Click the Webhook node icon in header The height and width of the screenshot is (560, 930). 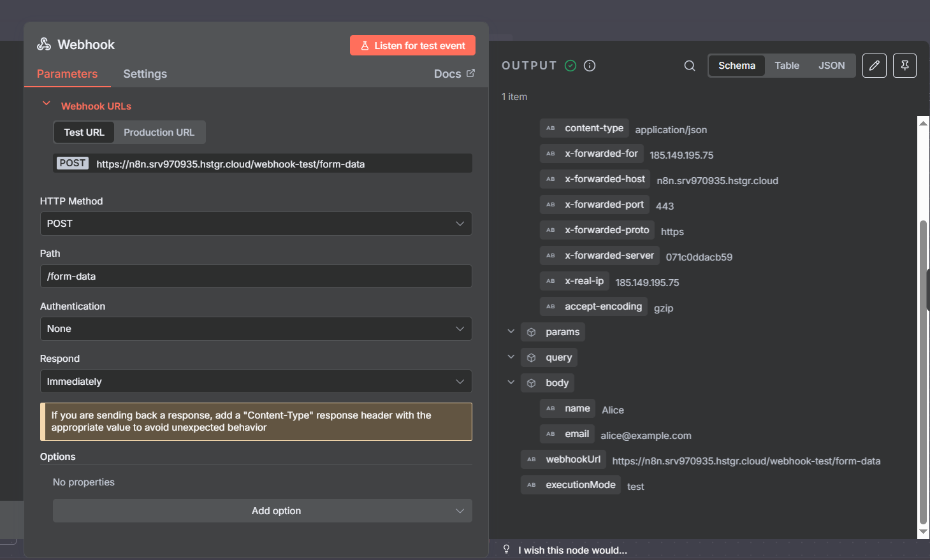pos(44,45)
